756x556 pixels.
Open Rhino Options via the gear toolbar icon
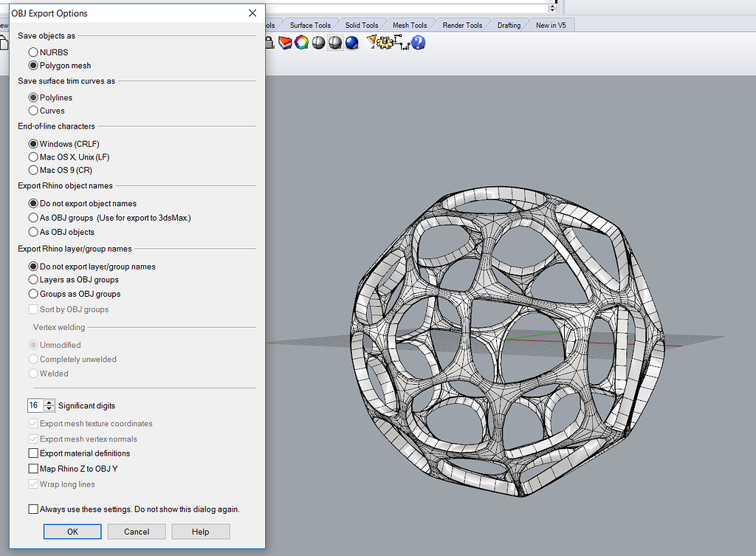coord(385,42)
